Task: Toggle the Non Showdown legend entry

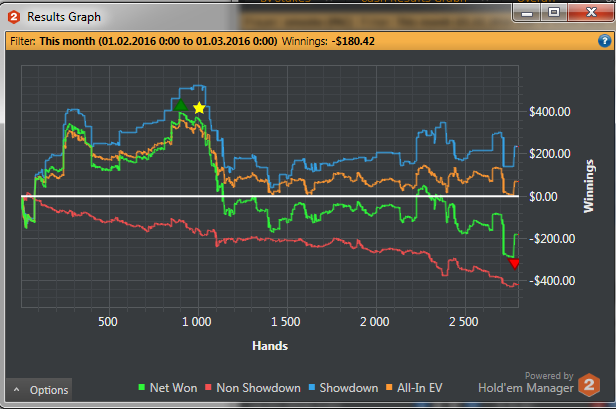Action: coord(253,388)
